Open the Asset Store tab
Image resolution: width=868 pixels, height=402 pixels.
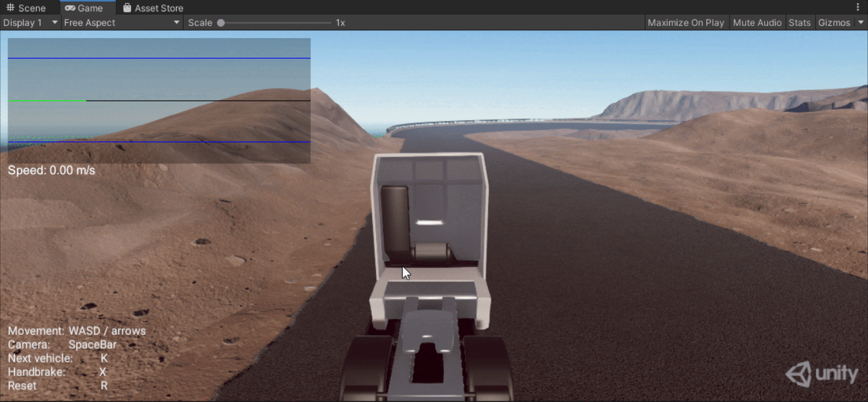click(x=152, y=8)
